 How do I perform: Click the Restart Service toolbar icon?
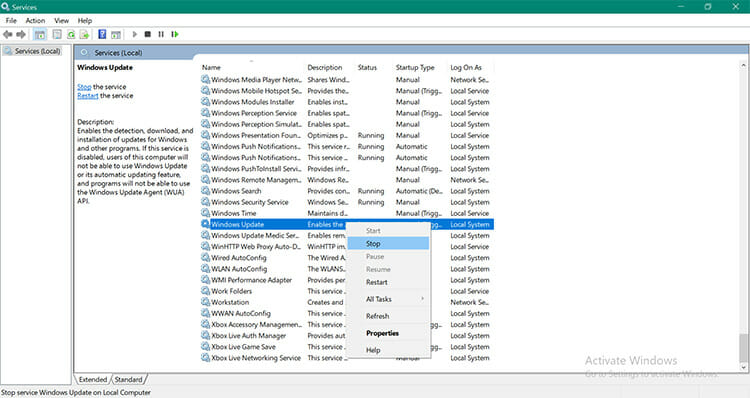click(x=175, y=34)
